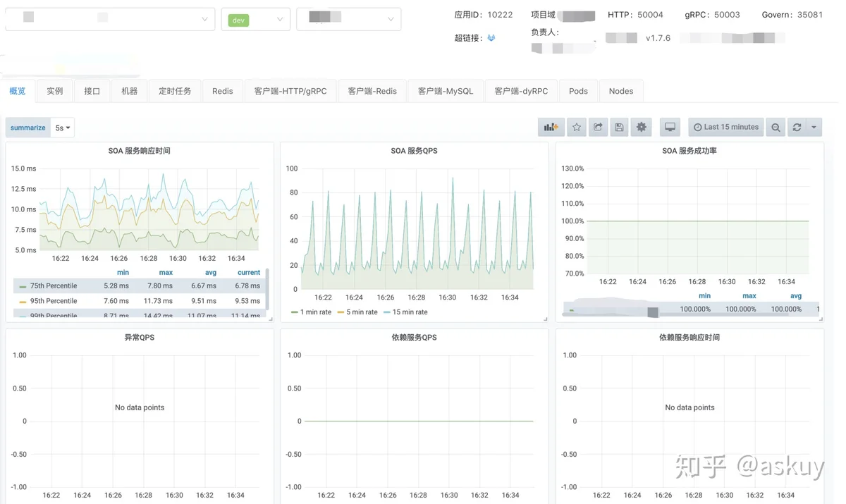Open the dev environment dropdown
Screen dimensions: 846x504
pos(256,19)
